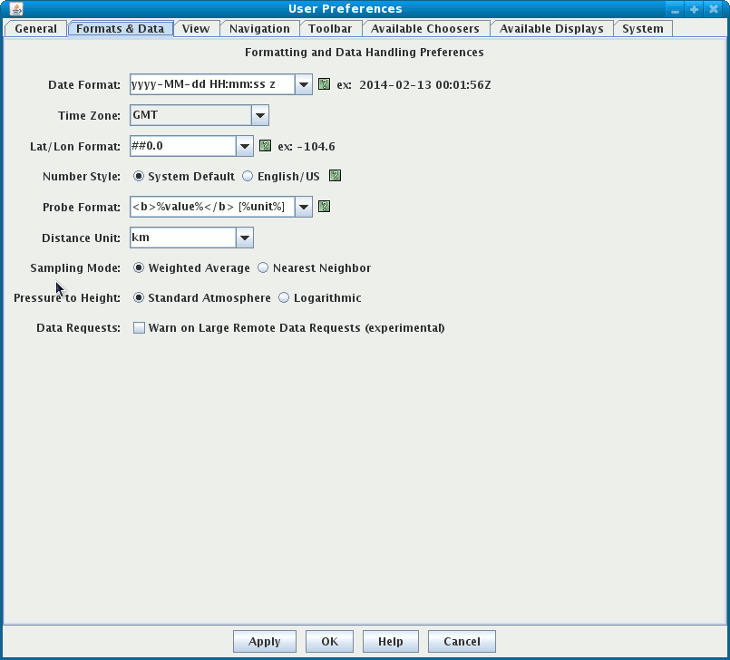This screenshot has width=730, height=660.
Task: Expand the Distance Unit dropdown
Action: point(244,238)
